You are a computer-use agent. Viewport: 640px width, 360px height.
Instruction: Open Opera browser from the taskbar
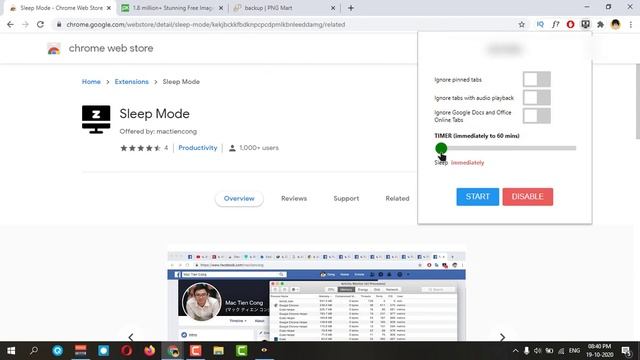127,351
